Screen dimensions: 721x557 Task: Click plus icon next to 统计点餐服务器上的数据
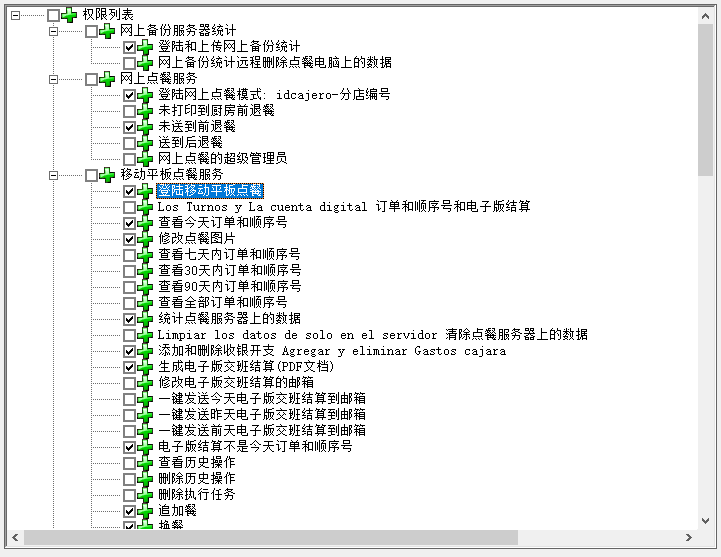tap(145, 319)
